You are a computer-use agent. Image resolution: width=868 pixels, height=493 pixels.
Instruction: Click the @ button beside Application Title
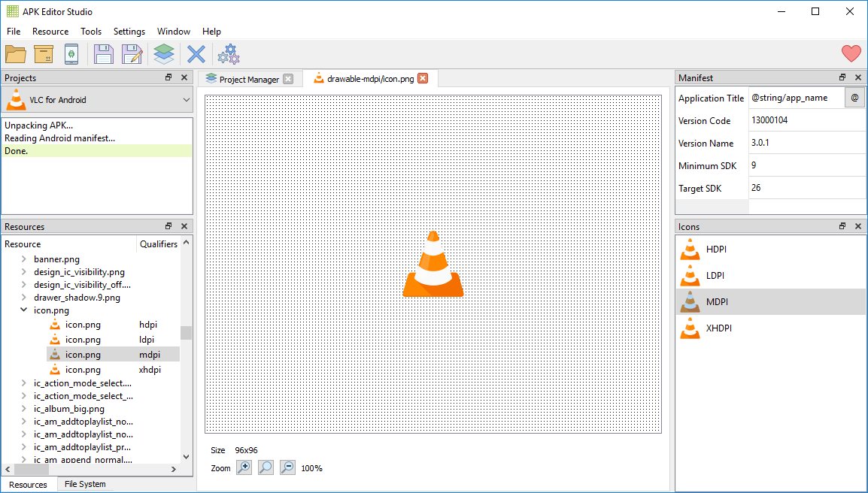[x=855, y=98]
